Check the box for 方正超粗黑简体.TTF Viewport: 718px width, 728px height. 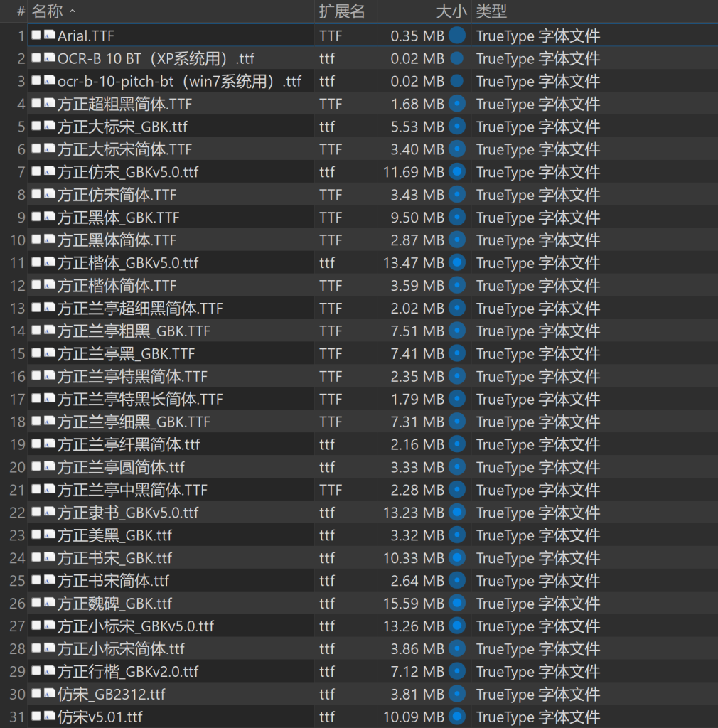(x=36, y=103)
